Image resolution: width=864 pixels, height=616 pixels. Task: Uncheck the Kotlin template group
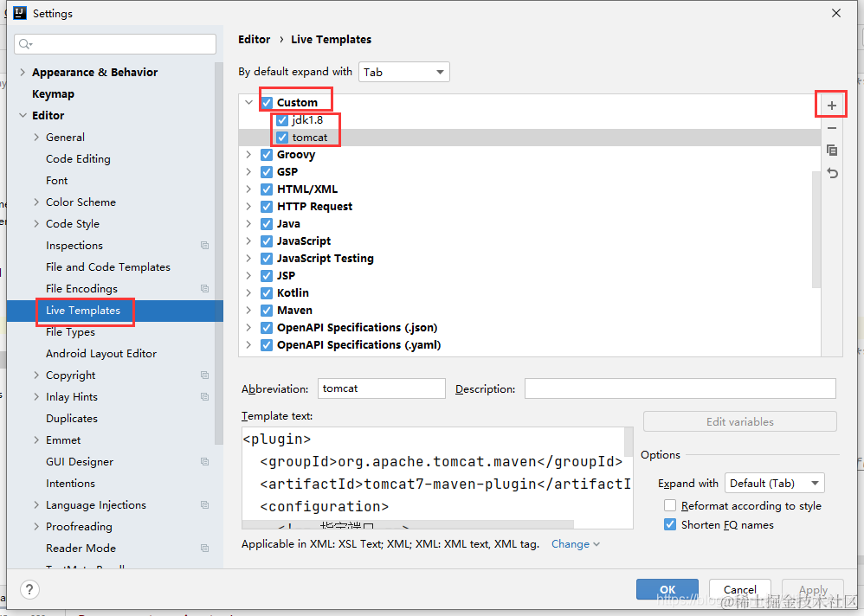268,293
